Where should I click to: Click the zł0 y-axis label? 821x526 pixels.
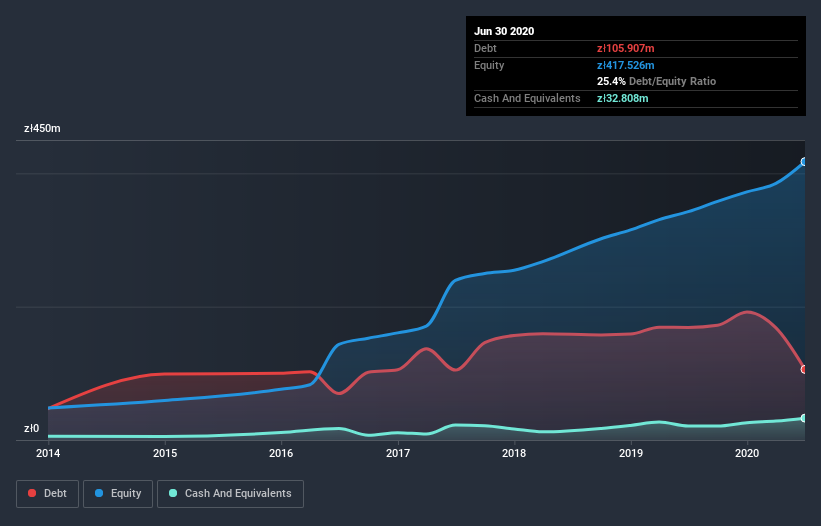click(x=31, y=429)
